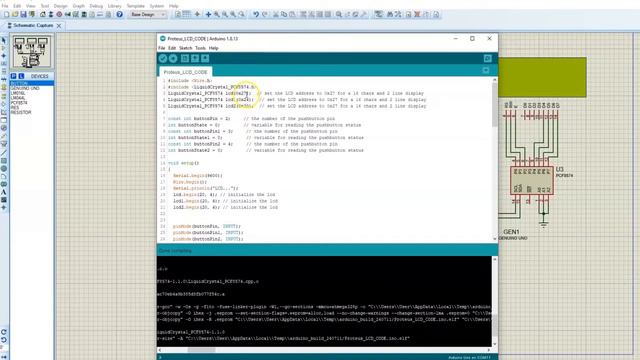Viewport: 640px width, 360px height.
Task: Close Schematic Capture tab
Action: 59,26
